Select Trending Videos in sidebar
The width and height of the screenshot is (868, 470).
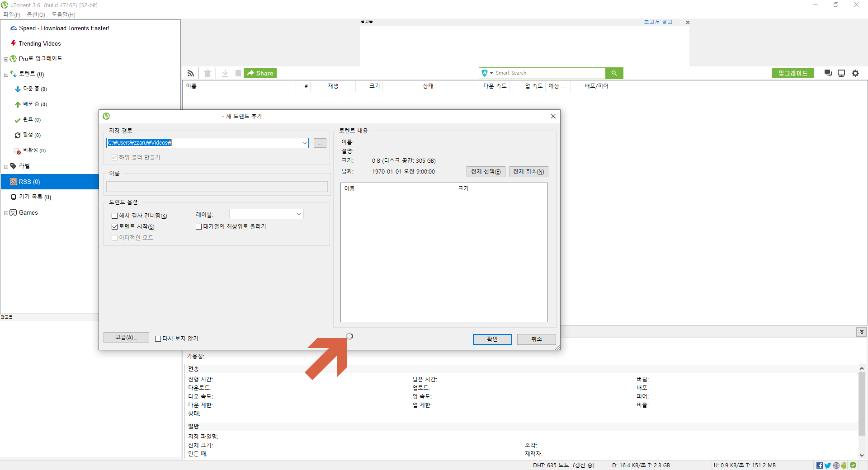pos(40,43)
